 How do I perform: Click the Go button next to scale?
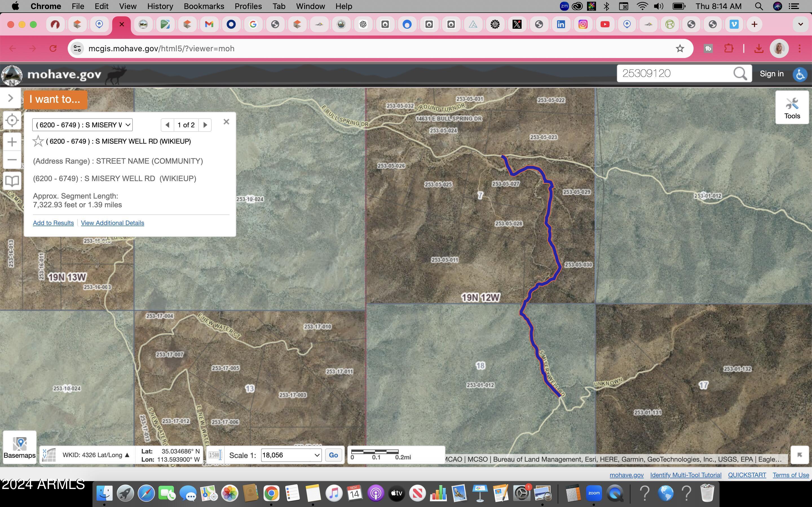(x=333, y=455)
